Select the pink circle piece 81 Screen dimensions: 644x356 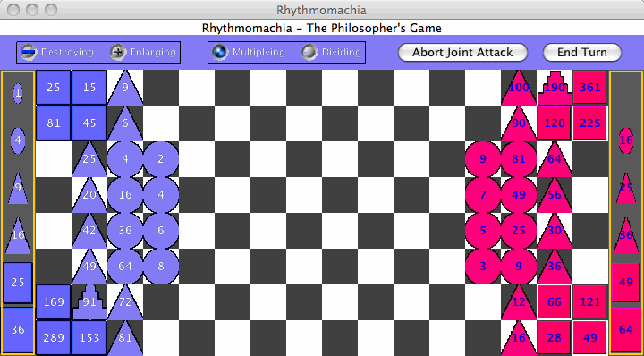[519, 159]
